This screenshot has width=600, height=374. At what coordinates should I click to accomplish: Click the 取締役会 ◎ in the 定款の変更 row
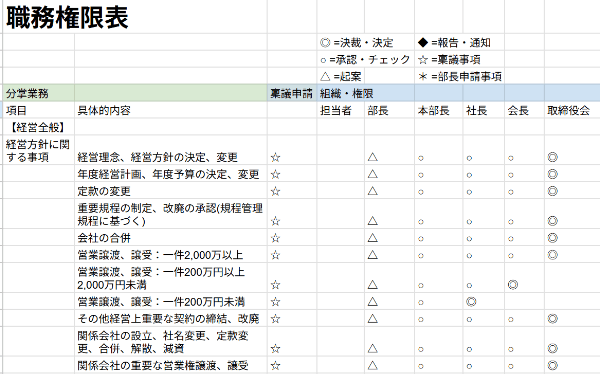pyautogui.click(x=553, y=191)
